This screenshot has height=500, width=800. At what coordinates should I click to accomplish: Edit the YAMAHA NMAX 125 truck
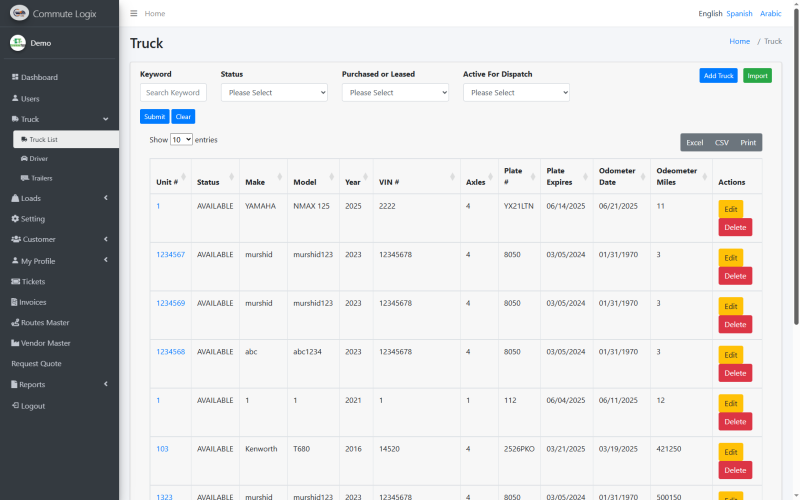(731, 209)
